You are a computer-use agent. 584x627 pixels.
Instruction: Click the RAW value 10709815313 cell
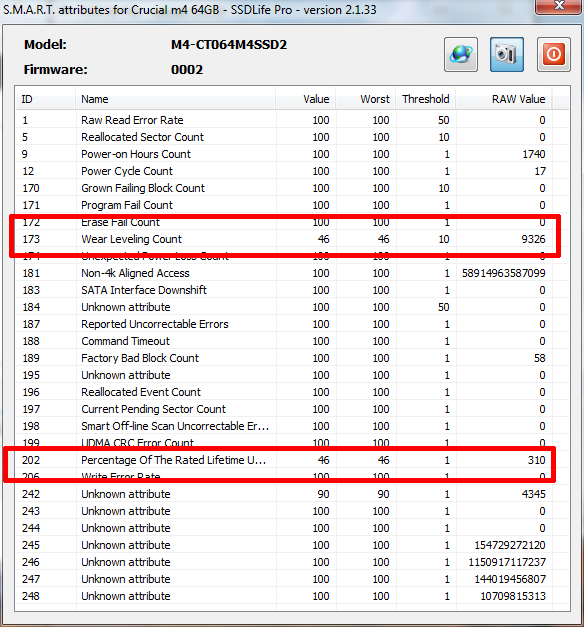(x=513, y=596)
